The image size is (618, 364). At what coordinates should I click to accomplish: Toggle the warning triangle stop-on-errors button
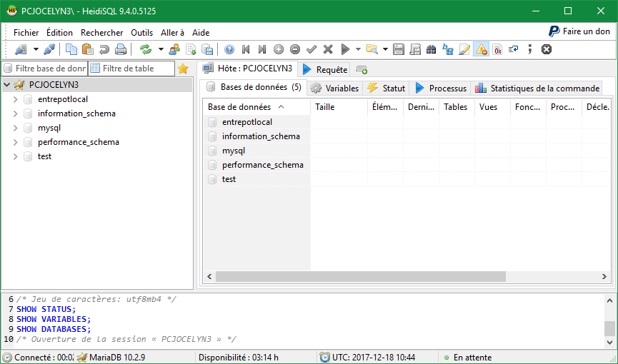(x=481, y=49)
